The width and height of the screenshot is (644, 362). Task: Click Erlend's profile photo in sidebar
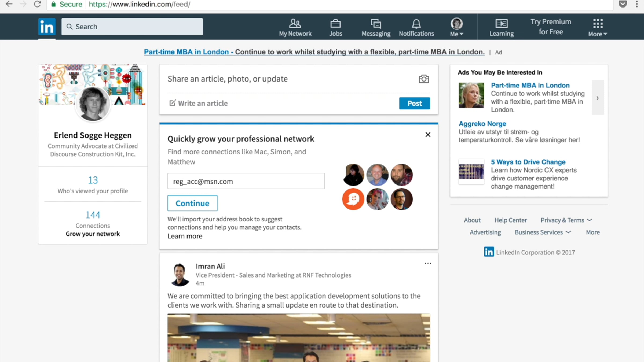[x=93, y=104]
